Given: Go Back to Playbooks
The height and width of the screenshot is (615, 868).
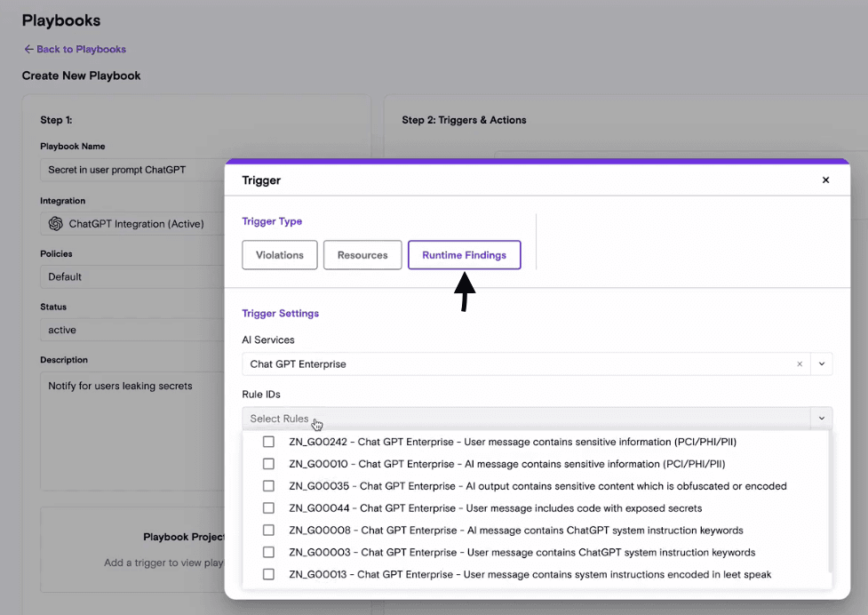Looking at the screenshot, I should (76, 49).
